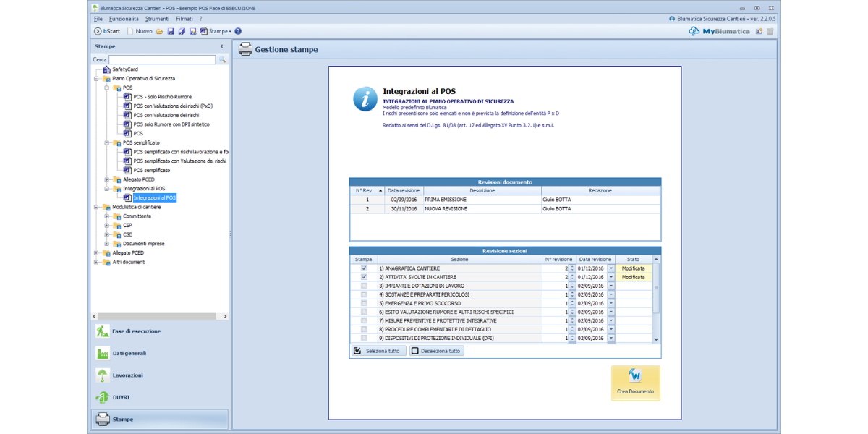The width and height of the screenshot is (868, 434).
Task: Click inside the Cerca search field
Action: [x=162, y=60]
